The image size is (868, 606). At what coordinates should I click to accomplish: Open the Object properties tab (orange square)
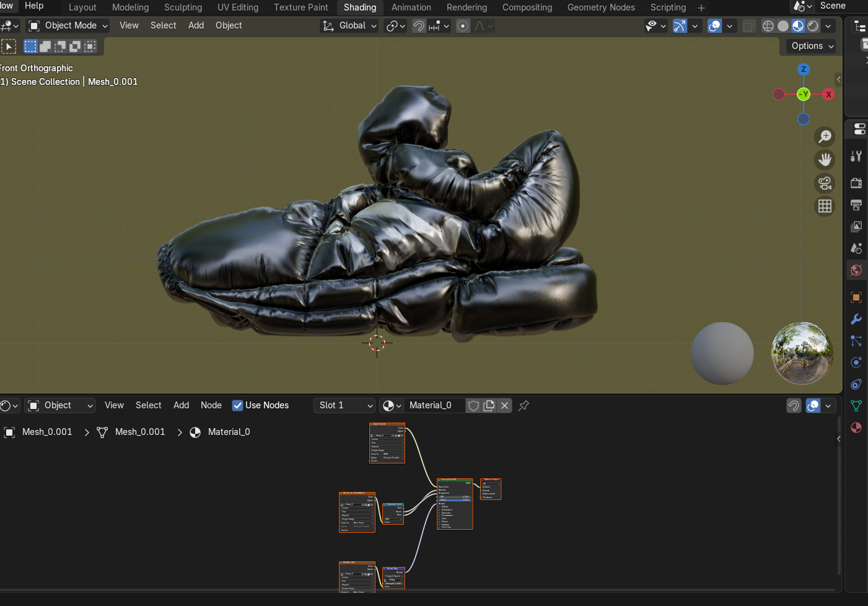[x=856, y=297]
